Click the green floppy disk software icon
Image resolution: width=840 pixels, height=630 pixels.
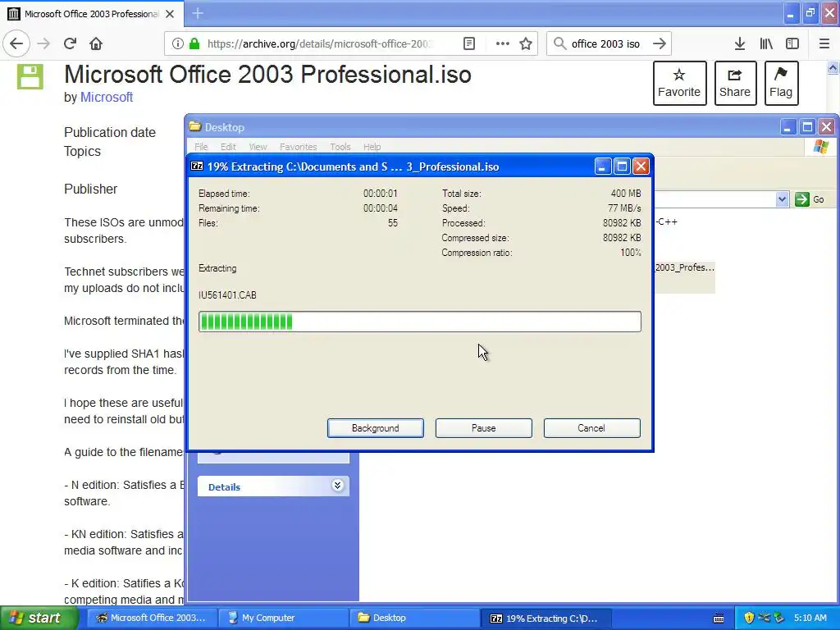30,76
